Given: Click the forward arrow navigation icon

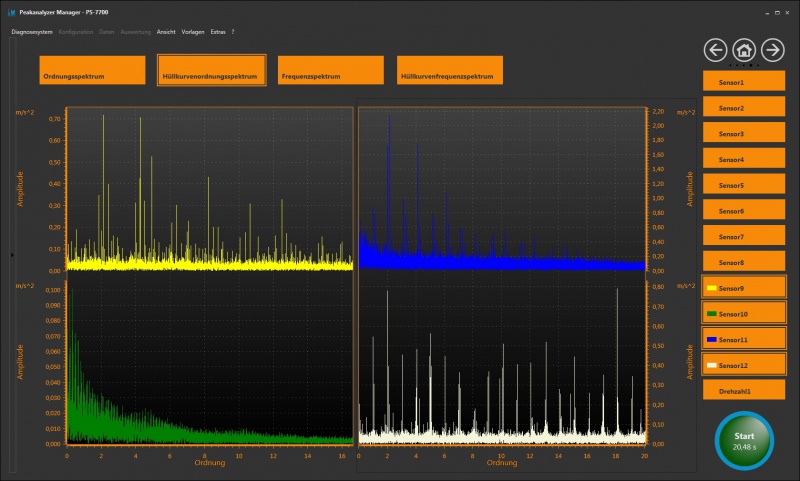Looking at the screenshot, I should 773,50.
